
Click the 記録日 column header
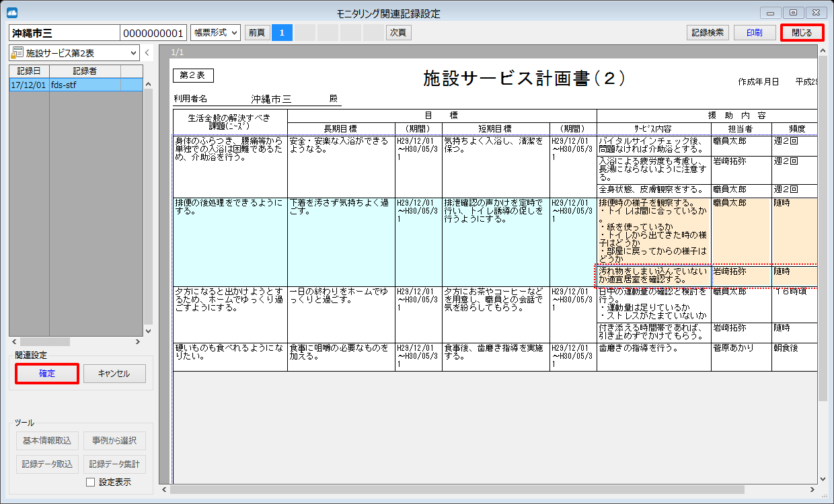[29, 71]
